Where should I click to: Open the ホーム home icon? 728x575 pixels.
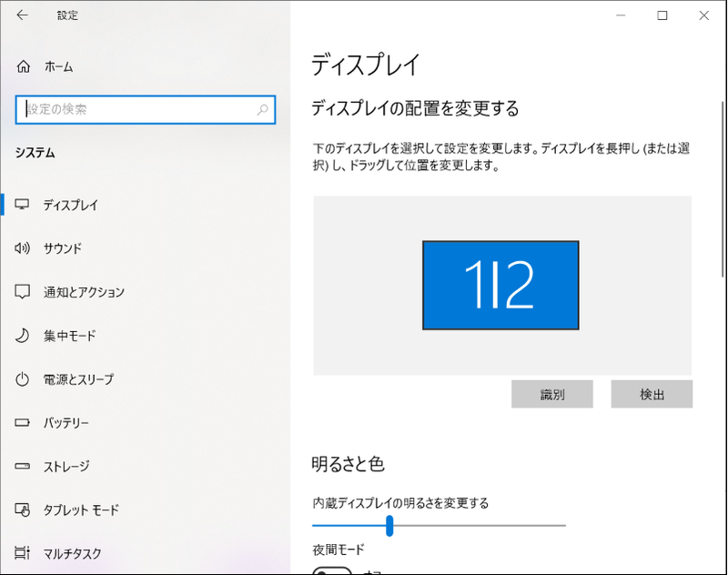(x=24, y=66)
